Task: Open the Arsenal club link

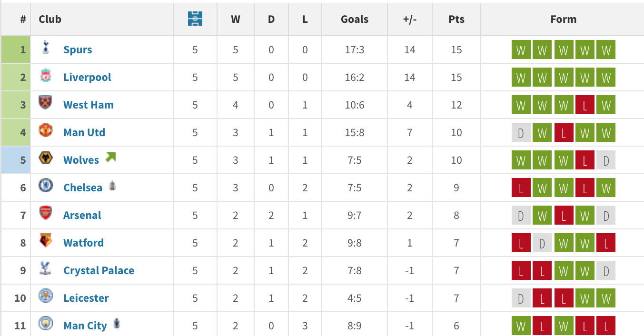Action: click(x=82, y=215)
